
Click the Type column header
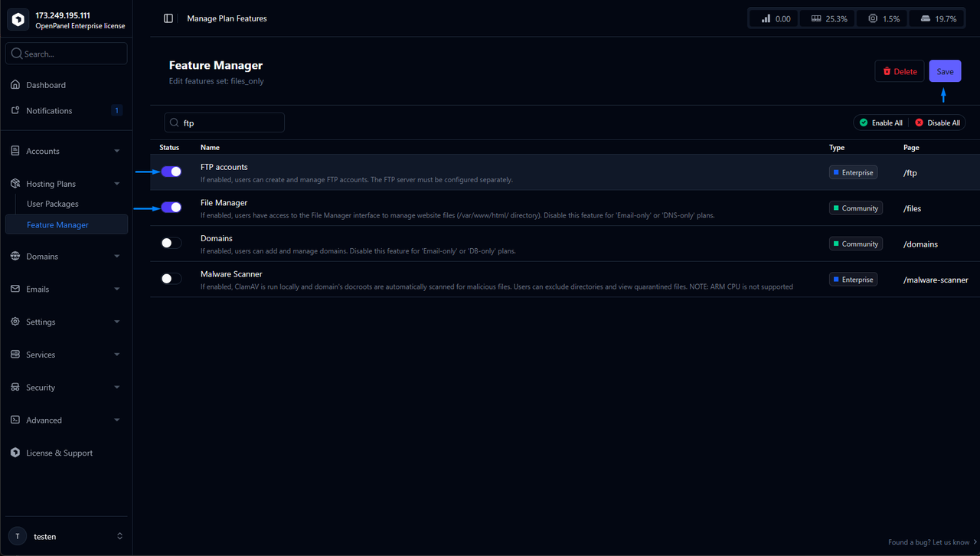837,147
